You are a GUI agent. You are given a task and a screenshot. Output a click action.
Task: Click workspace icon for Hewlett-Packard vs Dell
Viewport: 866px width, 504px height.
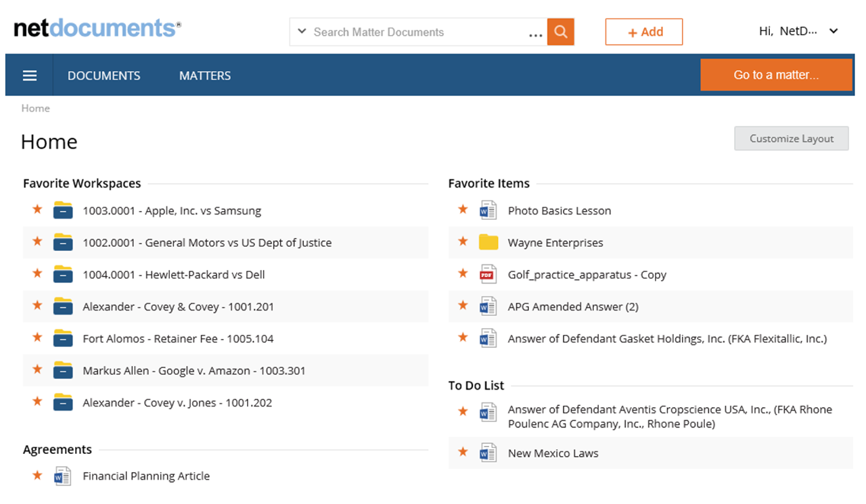click(x=63, y=274)
